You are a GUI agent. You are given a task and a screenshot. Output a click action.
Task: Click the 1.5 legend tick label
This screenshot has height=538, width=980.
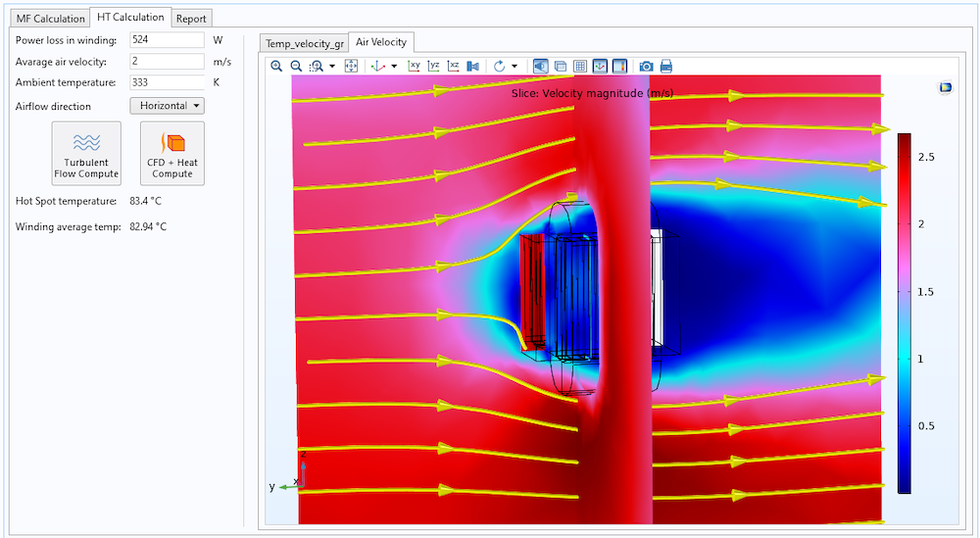[926, 292]
